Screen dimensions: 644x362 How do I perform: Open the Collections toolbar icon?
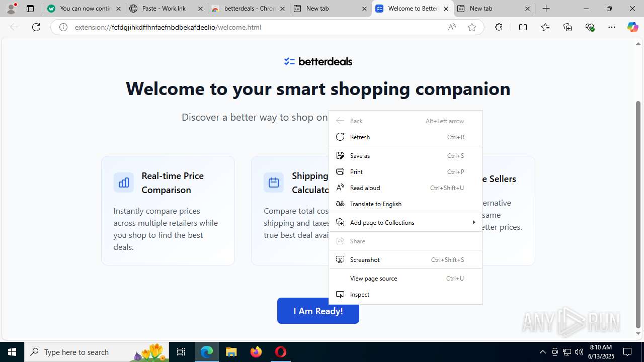(x=568, y=27)
